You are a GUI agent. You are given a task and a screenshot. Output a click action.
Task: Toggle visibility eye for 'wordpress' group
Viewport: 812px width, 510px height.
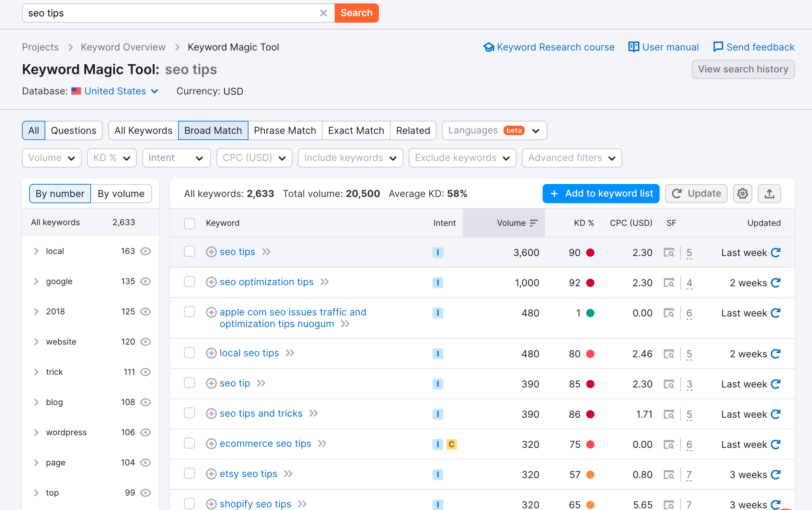click(x=146, y=432)
